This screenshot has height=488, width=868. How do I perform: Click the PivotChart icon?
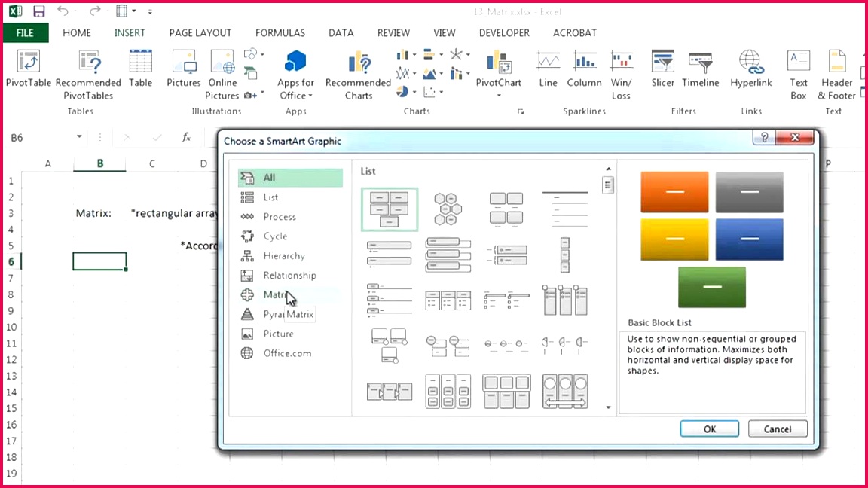tap(498, 62)
